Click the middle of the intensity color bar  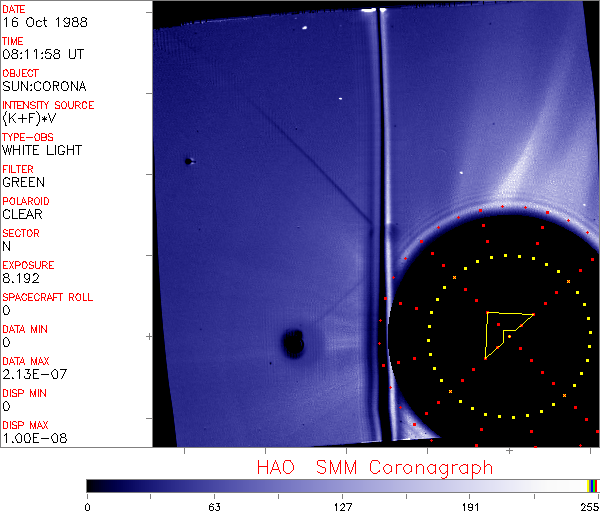340,485
